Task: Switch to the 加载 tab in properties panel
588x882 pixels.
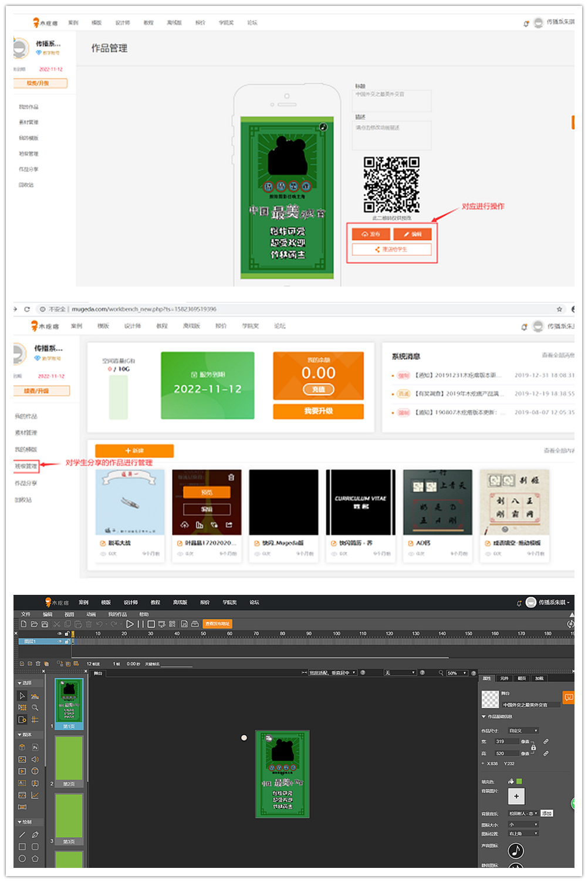Action: 539,678
